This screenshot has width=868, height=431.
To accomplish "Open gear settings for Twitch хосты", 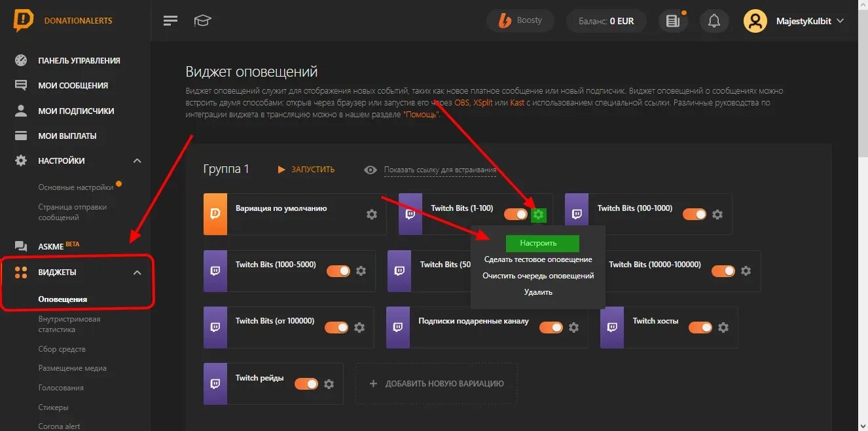I will 723,327.
